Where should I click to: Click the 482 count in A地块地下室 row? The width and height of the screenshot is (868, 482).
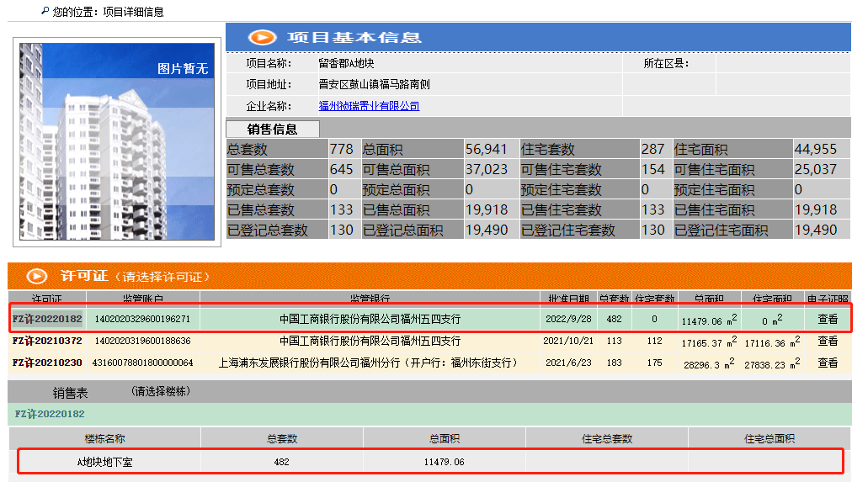pyautogui.click(x=281, y=462)
